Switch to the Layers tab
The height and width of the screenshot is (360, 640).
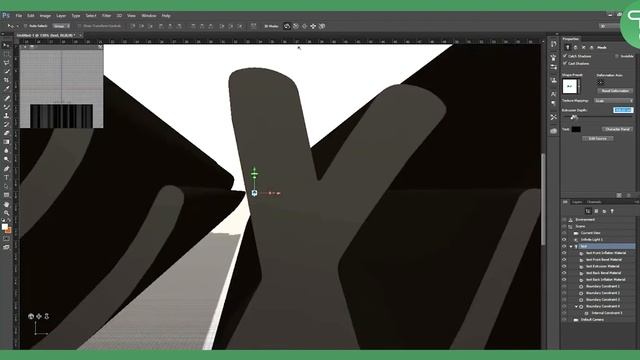pos(577,202)
